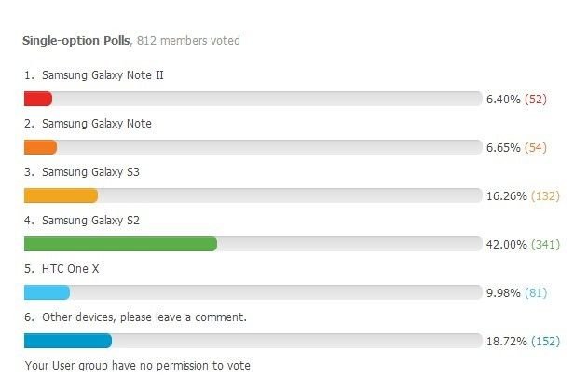Click the 6.40% (52) result
Screen dimensions: 588x391
pyautogui.click(x=516, y=100)
